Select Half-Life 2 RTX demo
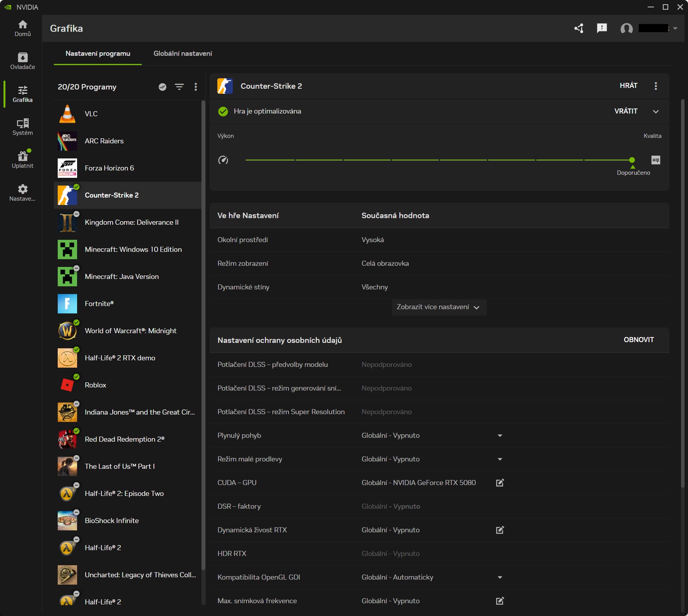The width and height of the screenshot is (688, 616). point(127,358)
